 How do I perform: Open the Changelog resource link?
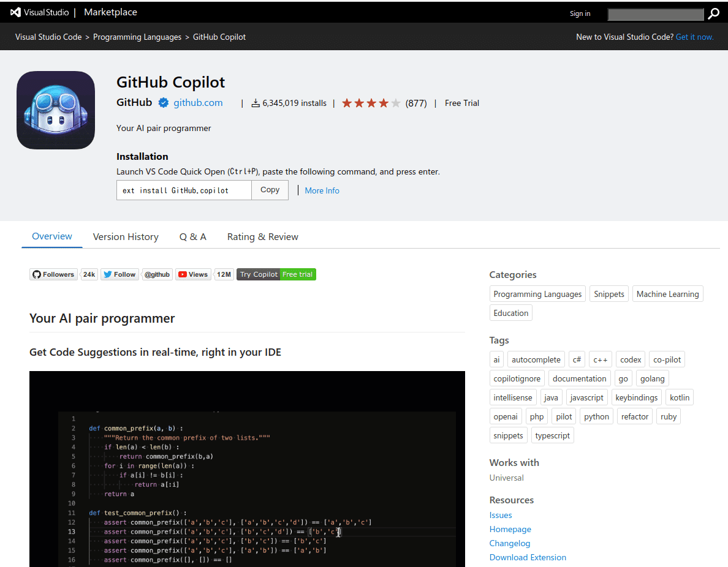point(509,543)
